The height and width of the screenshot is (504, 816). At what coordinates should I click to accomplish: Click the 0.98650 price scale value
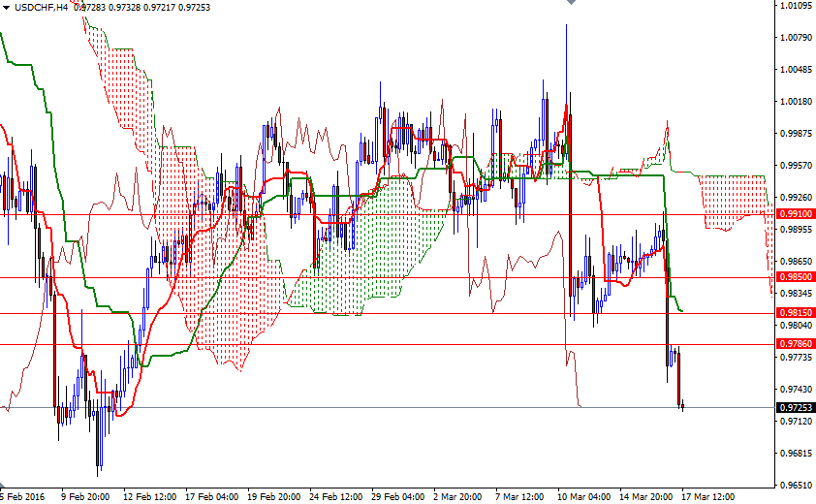(797, 262)
